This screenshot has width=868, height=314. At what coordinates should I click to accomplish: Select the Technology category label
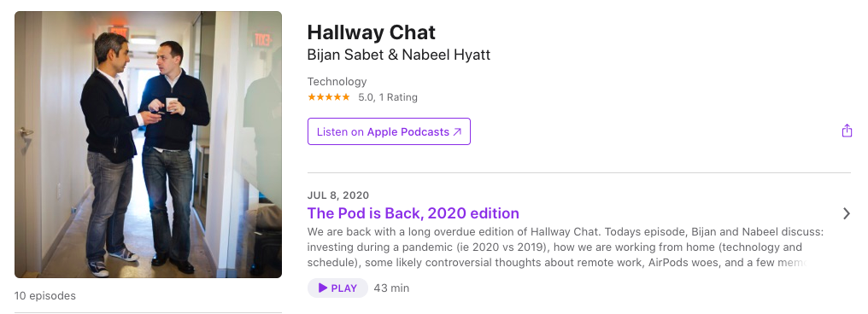tap(337, 81)
